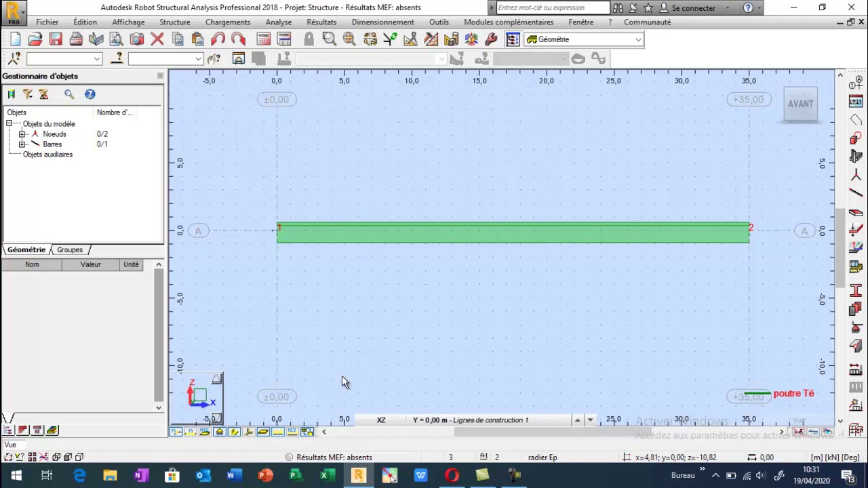Open the object filter icon in Gestionnaire d'objets
The image size is (868, 488).
coord(28,94)
